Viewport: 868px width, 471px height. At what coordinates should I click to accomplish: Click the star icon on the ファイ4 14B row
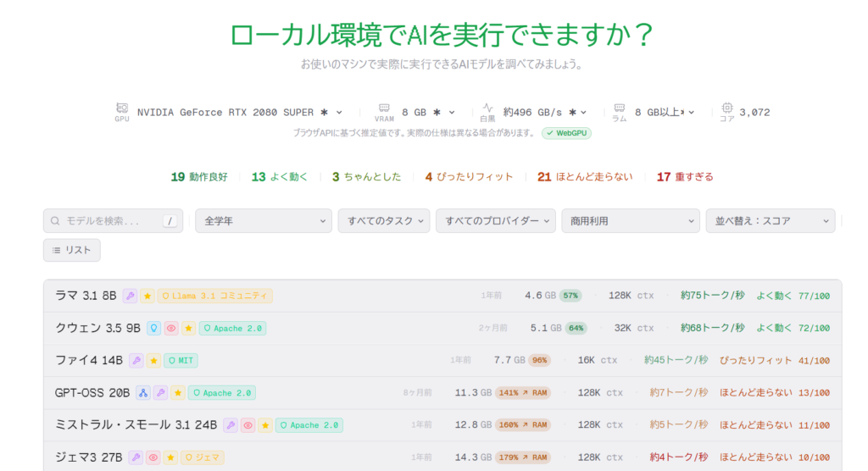[153, 360]
